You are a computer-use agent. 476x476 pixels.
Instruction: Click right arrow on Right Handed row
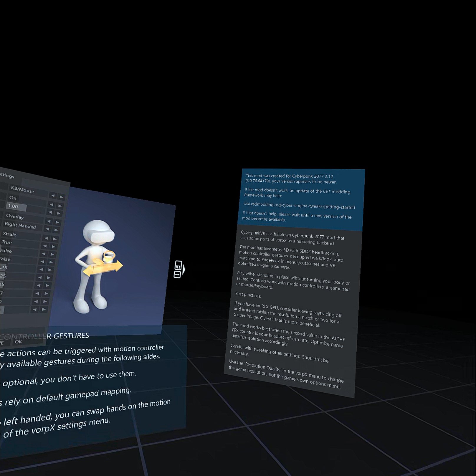[57, 230]
